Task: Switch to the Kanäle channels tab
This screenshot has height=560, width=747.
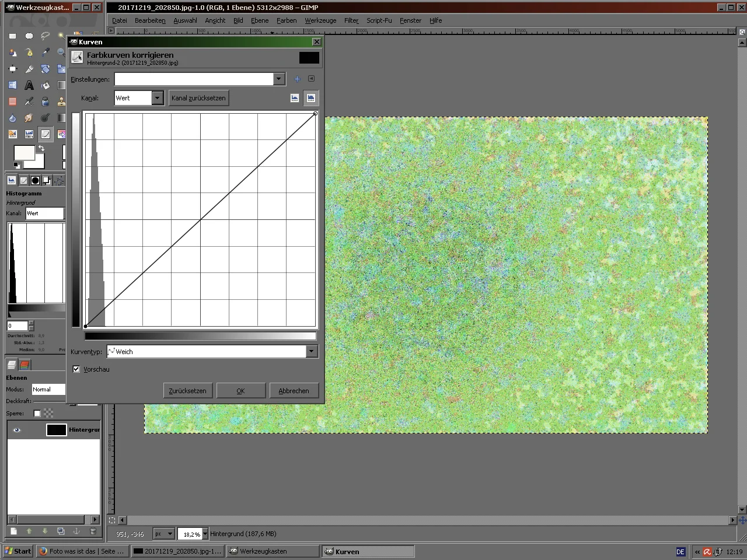Action: point(25,365)
